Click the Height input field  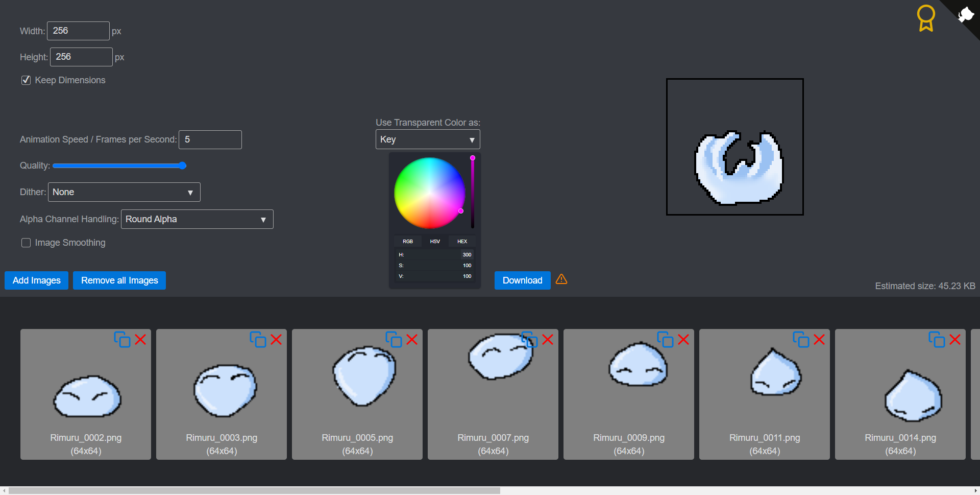[x=81, y=57]
